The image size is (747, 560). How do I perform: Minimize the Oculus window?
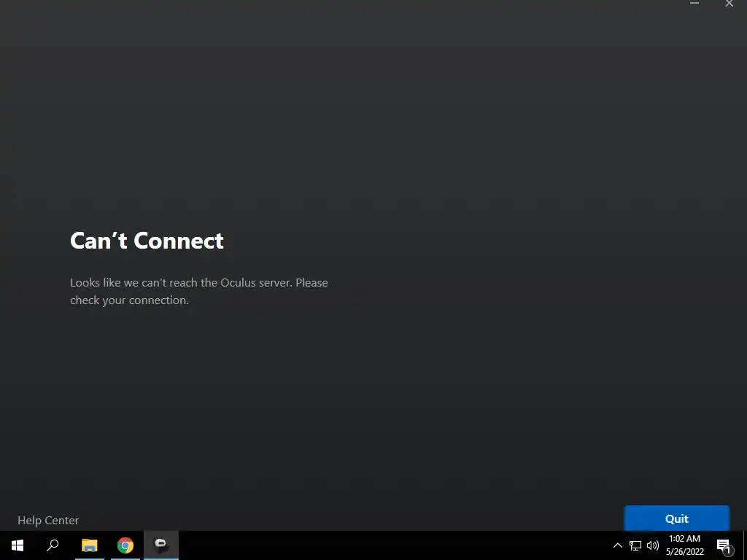point(694,4)
